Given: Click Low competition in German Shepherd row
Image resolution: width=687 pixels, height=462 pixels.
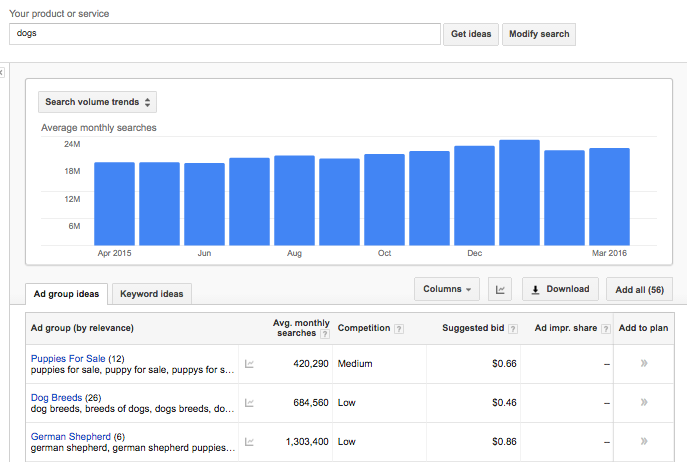Looking at the screenshot, I should [x=347, y=442].
